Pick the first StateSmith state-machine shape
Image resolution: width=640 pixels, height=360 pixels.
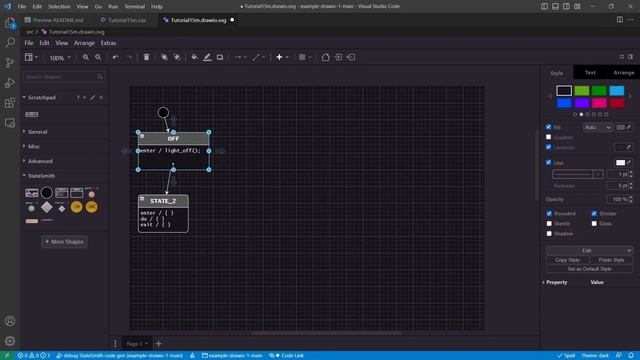click(x=31, y=193)
